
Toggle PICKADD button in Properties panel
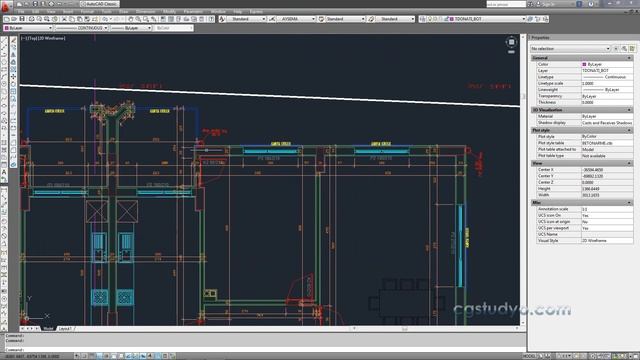[x=616, y=49]
